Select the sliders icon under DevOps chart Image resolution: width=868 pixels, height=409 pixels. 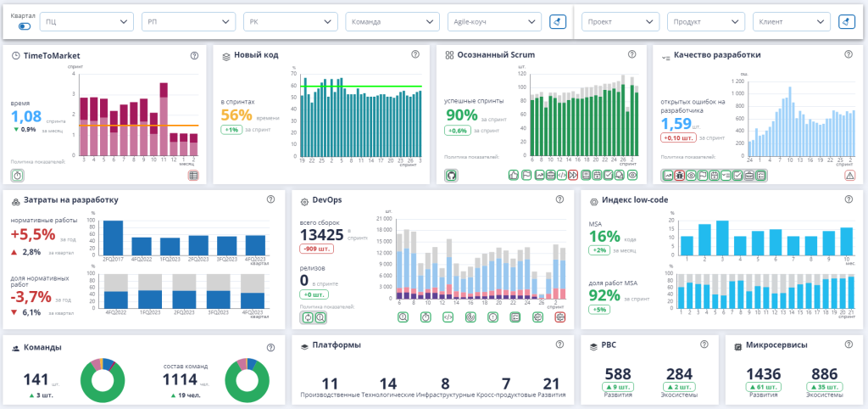click(x=515, y=317)
